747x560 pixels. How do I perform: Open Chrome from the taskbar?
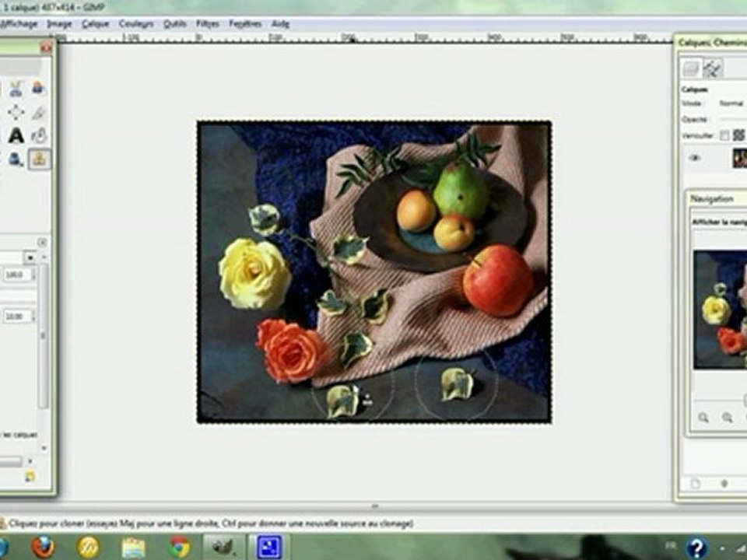[x=180, y=547]
